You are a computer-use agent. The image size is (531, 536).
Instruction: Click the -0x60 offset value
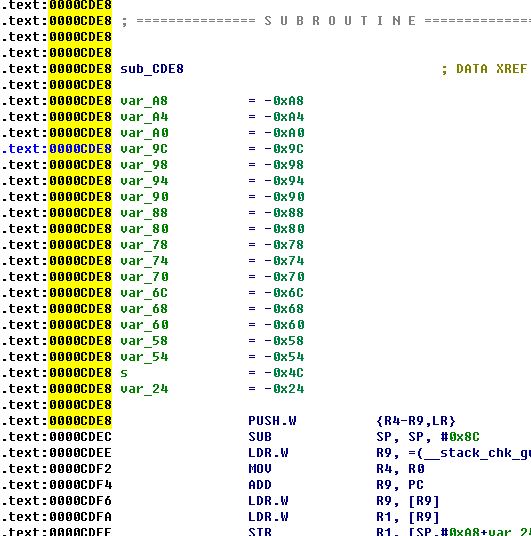[284, 325]
